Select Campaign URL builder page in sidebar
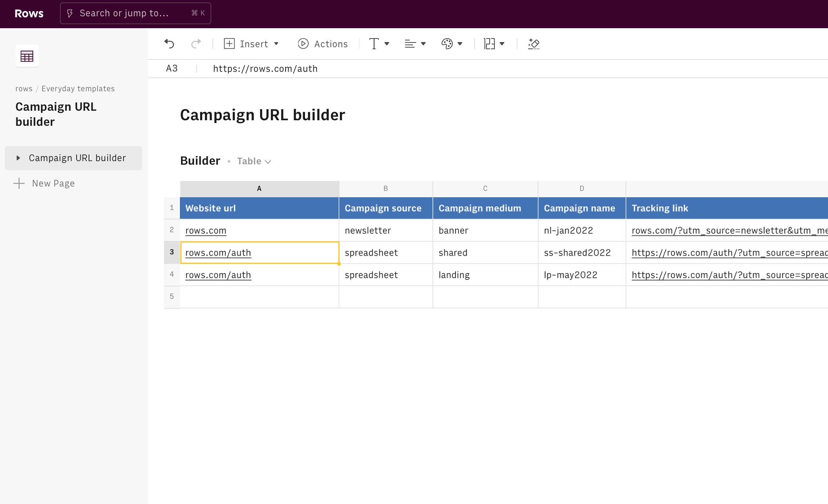This screenshot has height=504, width=828. point(77,158)
